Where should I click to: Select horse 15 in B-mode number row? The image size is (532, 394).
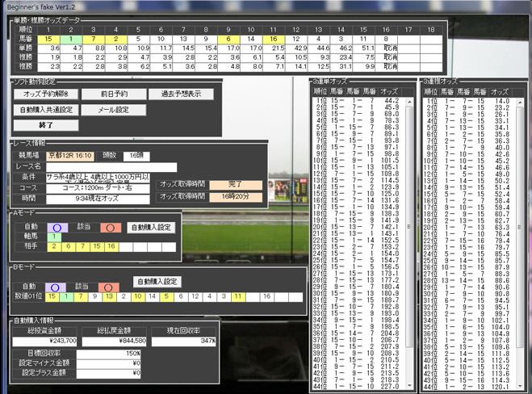52,297
